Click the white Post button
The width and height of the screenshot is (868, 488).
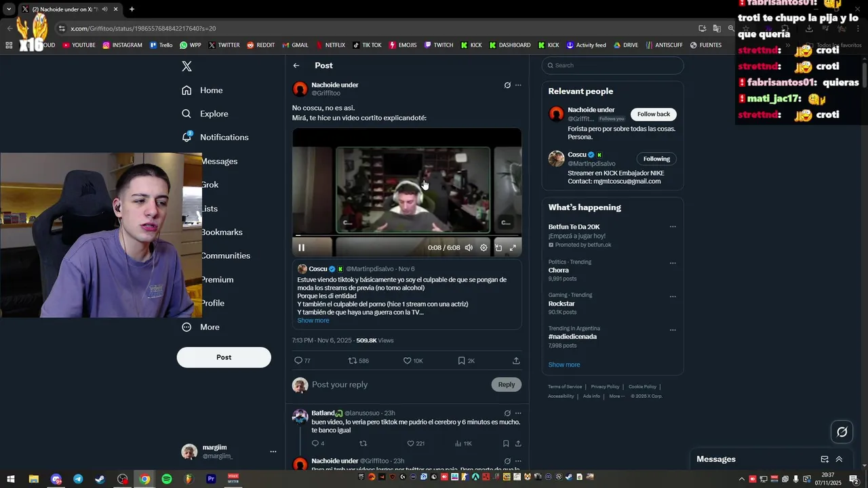[x=224, y=357]
